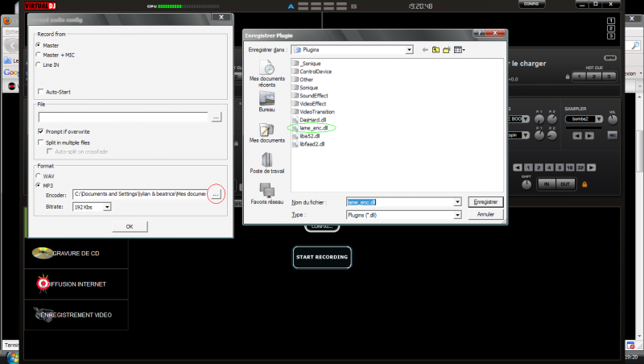
Task: Open the VideoTransition folder
Action: tap(313, 112)
